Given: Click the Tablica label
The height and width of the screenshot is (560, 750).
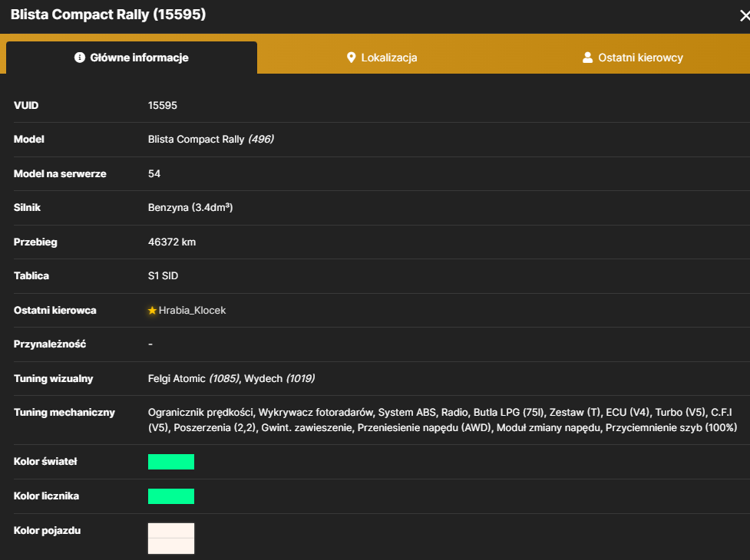Looking at the screenshot, I should (31, 275).
